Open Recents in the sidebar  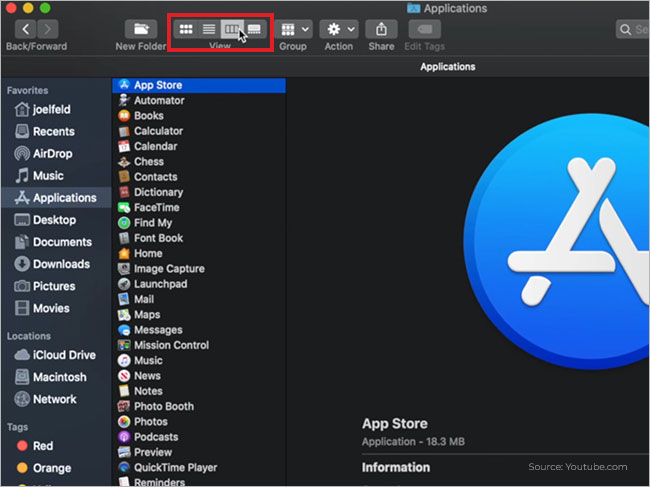56,131
